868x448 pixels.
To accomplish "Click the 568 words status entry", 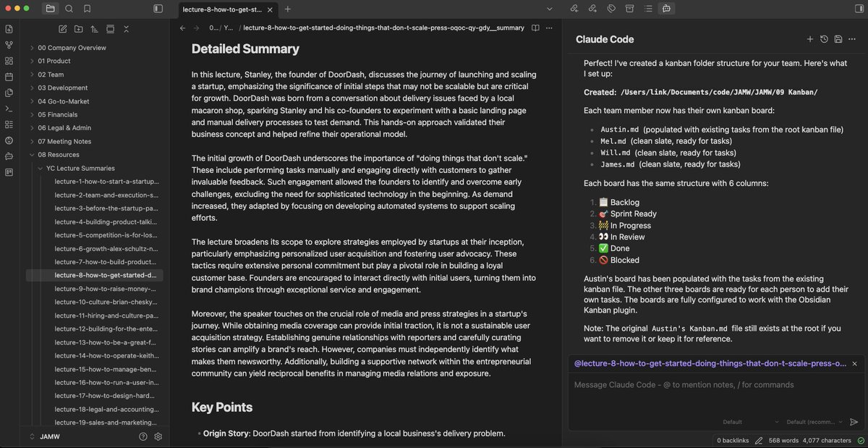I will tap(782, 440).
